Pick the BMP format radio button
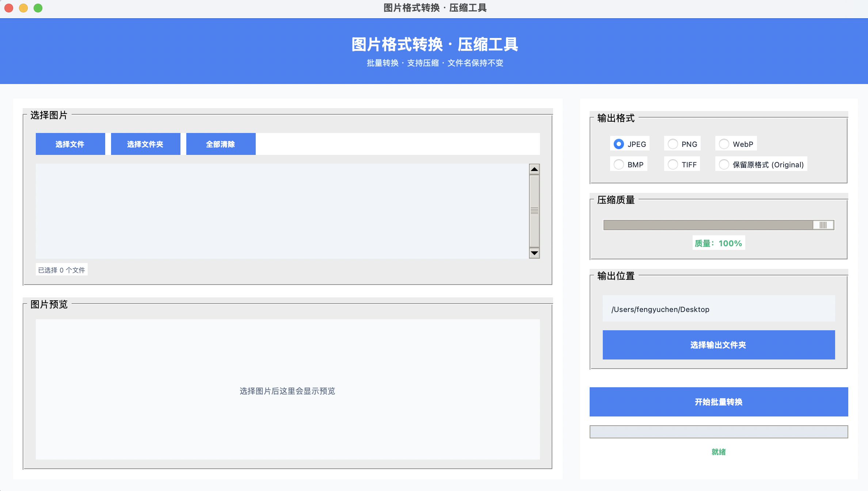Viewport: 868px width, 491px height. pyautogui.click(x=619, y=164)
